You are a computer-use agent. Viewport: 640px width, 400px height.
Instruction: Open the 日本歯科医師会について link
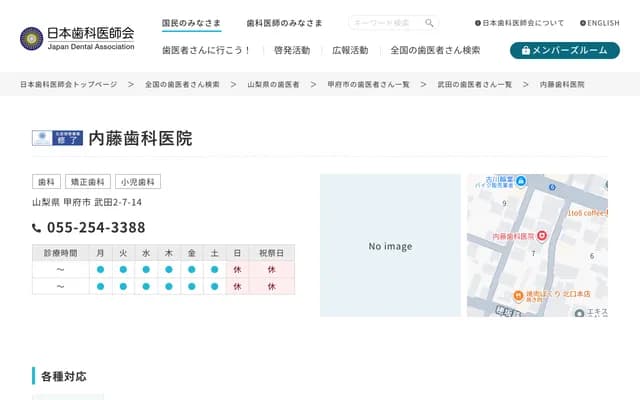pyautogui.click(x=520, y=23)
